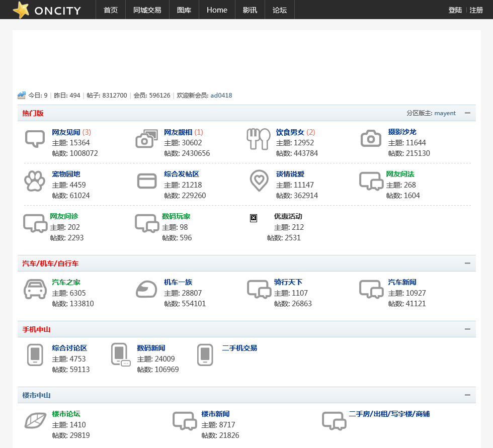
Task: Open 影讯 in the navigation bar
Action: [x=250, y=10]
